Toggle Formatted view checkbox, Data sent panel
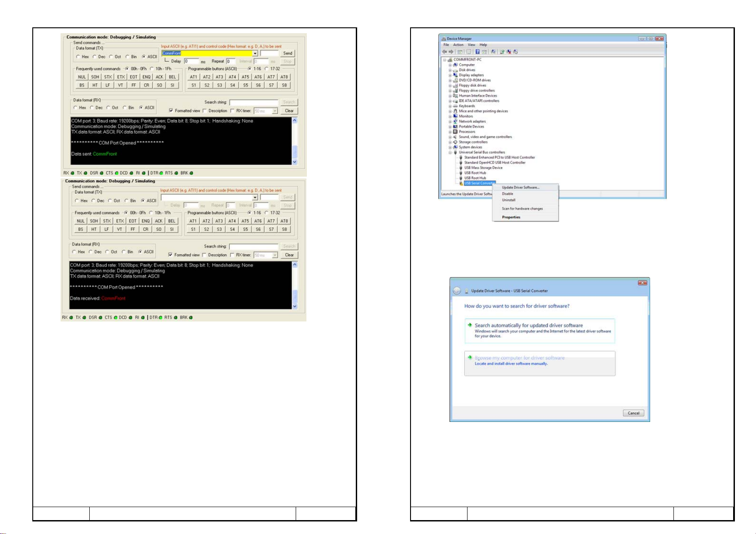Image resolution: width=756 pixels, height=534 pixels. 171,111
